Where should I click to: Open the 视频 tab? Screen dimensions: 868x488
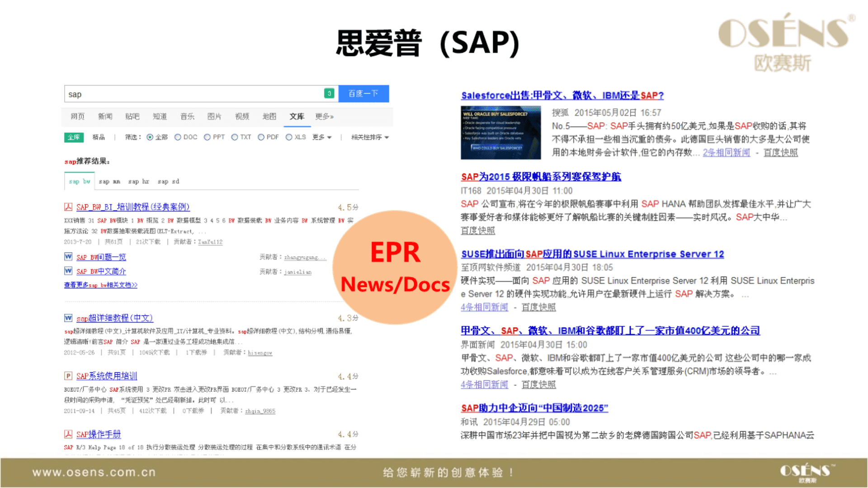coord(242,117)
